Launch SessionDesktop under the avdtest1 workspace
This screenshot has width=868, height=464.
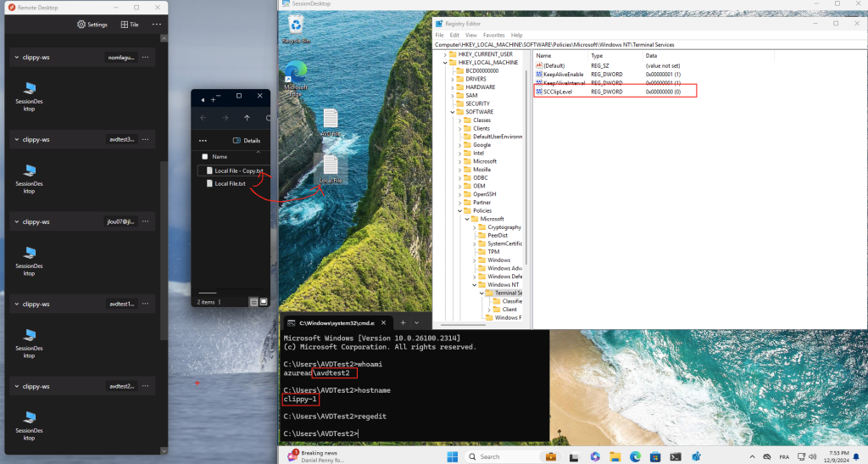click(x=30, y=344)
